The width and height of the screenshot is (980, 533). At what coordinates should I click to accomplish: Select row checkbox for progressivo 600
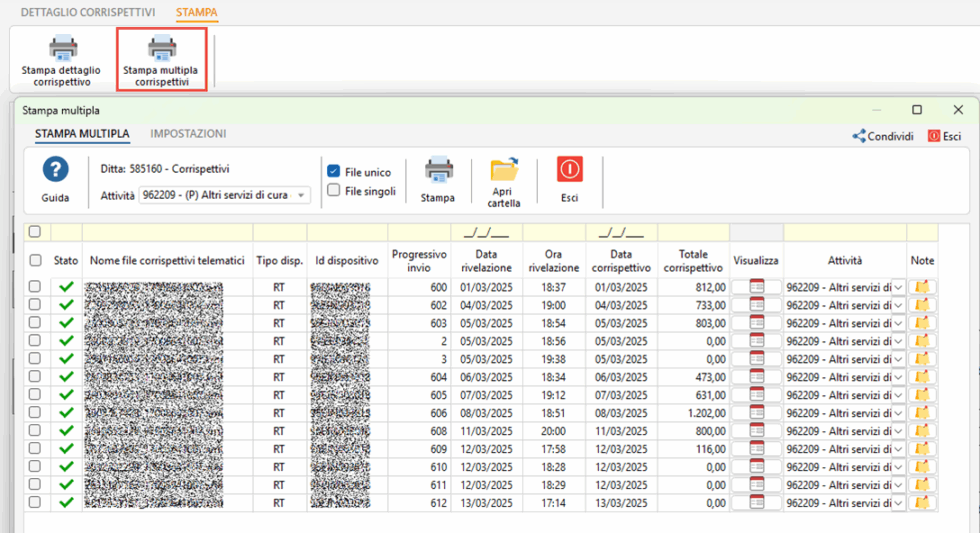point(35,287)
